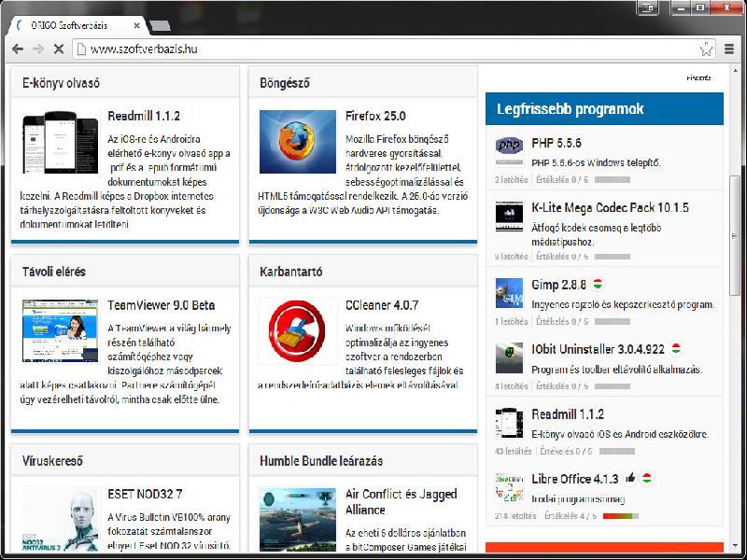Open the Readmill 1.1.2 article title
The image size is (747, 560).
point(144,116)
